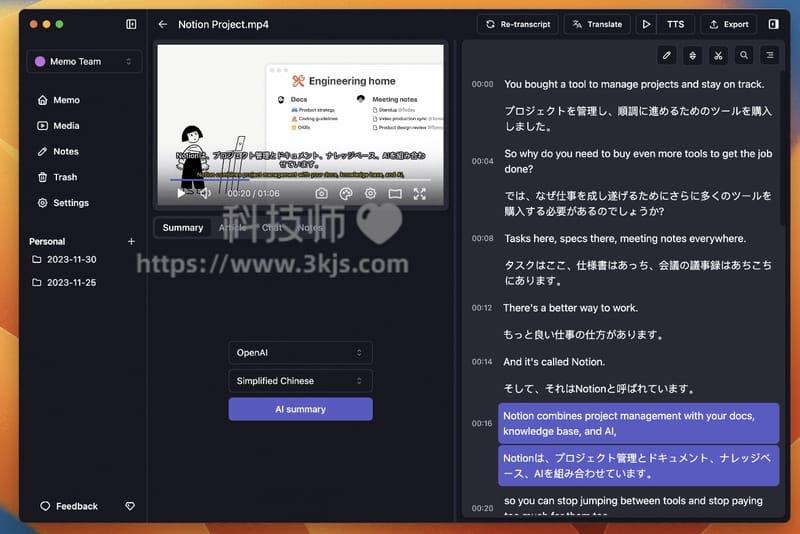The height and width of the screenshot is (534, 800).
Task: Play the TTS audio with the play icon
Action: click(646, 24)
